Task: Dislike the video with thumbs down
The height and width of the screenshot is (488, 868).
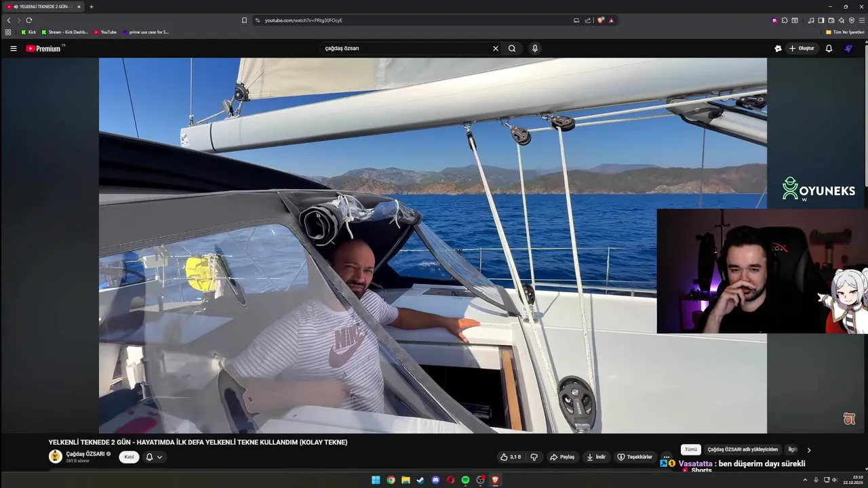Action: [x=534, y=457]
